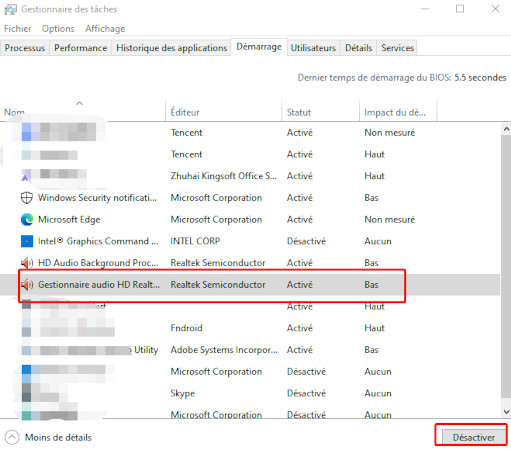Open the Affichage menu
The width and height of the screenshot is (511, 450).
105,29
